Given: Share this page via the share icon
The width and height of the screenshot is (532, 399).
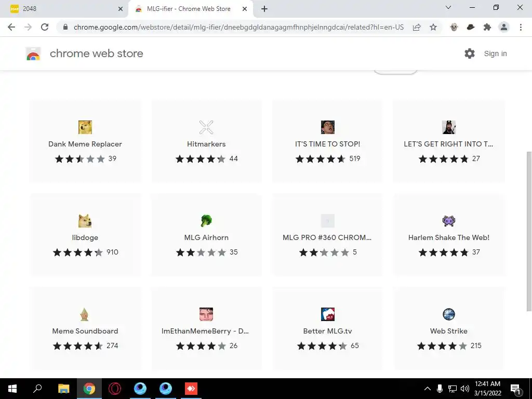Looking at the screenshot, I should [417, 27].
